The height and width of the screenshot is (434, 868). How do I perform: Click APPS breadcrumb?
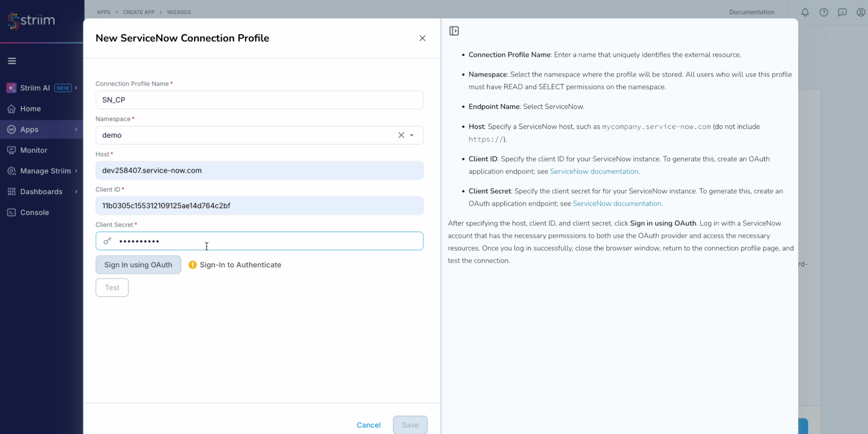[103, 12]
